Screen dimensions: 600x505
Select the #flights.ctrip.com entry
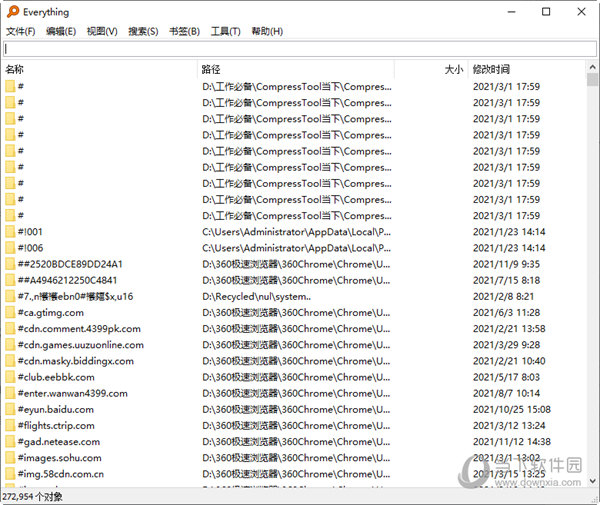click(x=56, y=425)
